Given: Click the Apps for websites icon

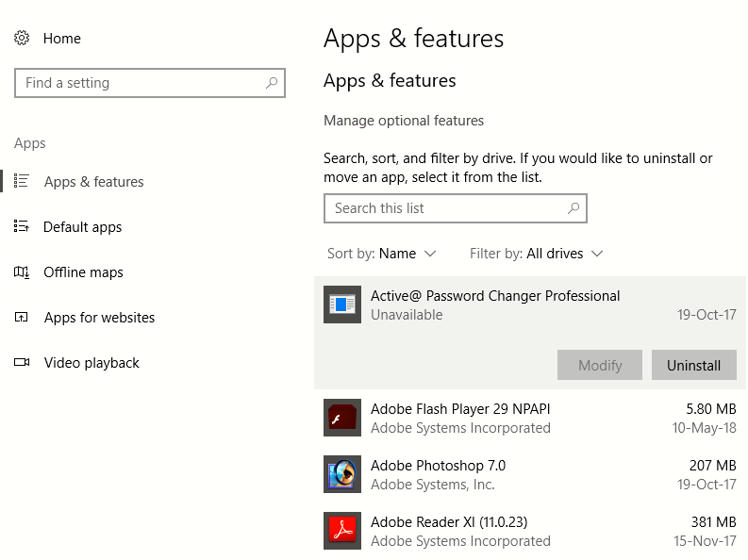Looking at the screenshot, I should pos(21,317).
